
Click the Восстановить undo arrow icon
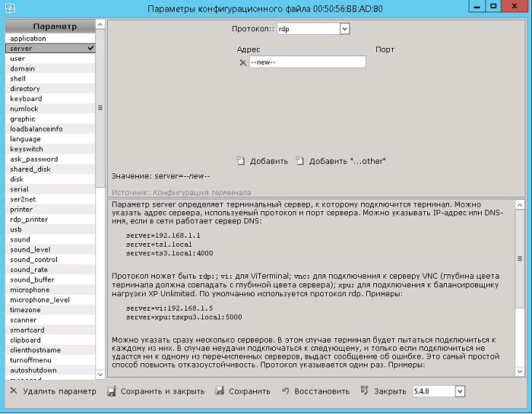286,391
